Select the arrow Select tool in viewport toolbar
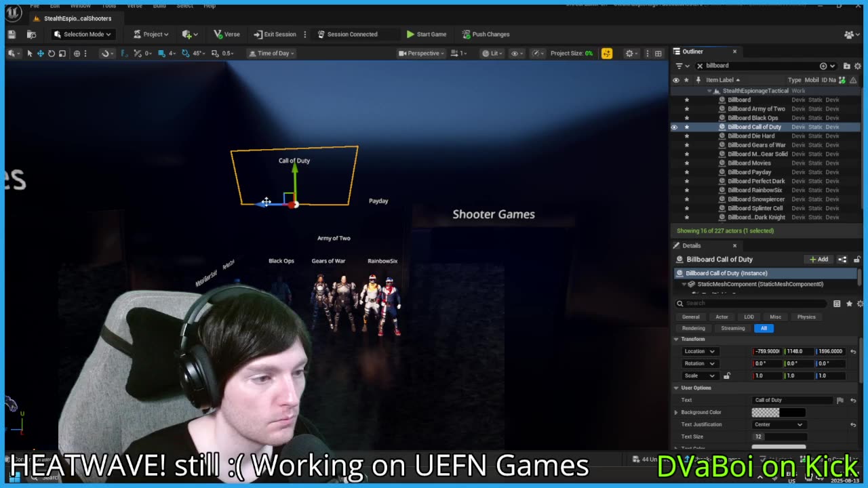Screen dimensions: 868x488 [x=29, y=53]
